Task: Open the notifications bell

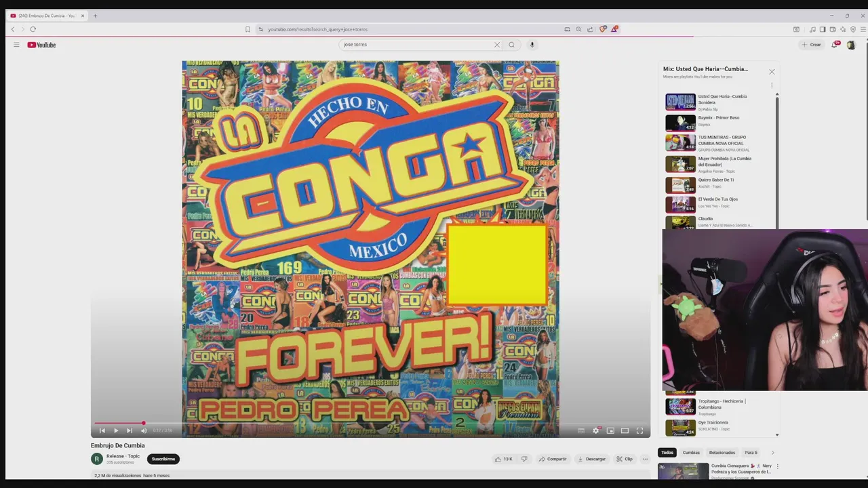Action: pos(835,45)
